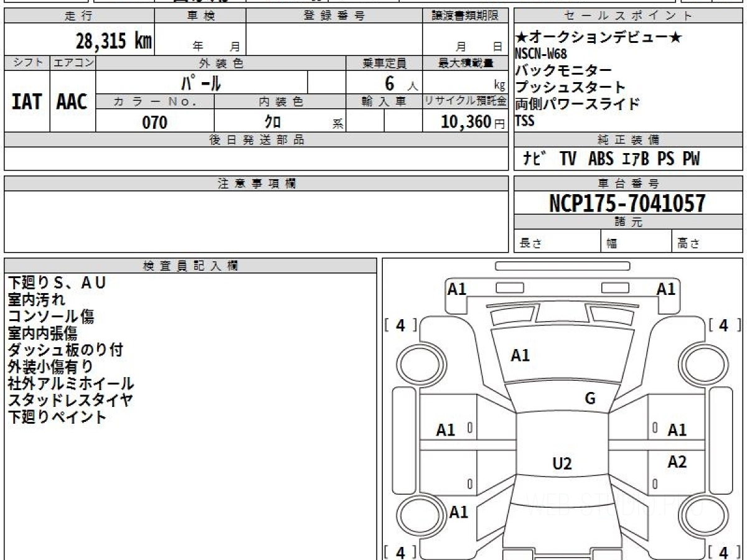Viewport: 747px width, 560px height.
Task: Select the A2 damage mark on the diagram
Action: point(677,462)
